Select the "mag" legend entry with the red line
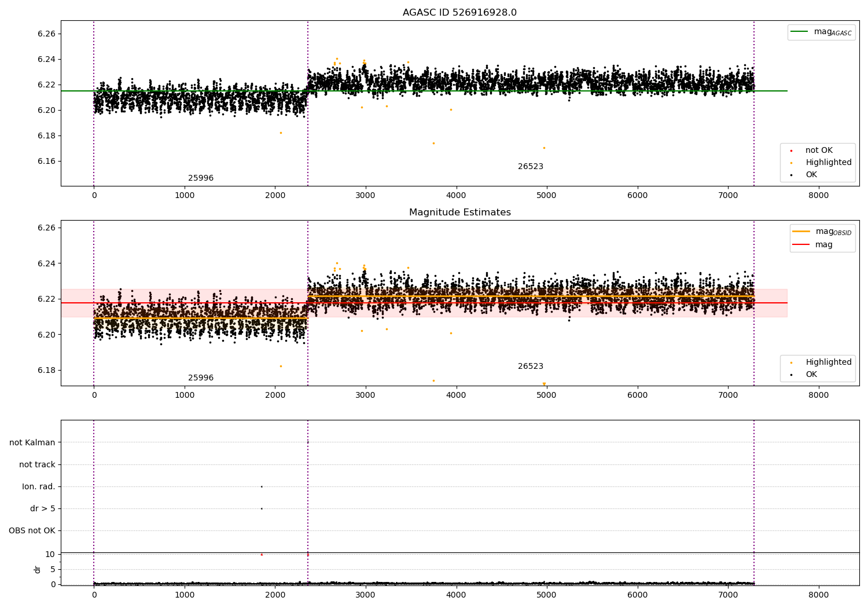868x608 pixels. pos(824,245)
